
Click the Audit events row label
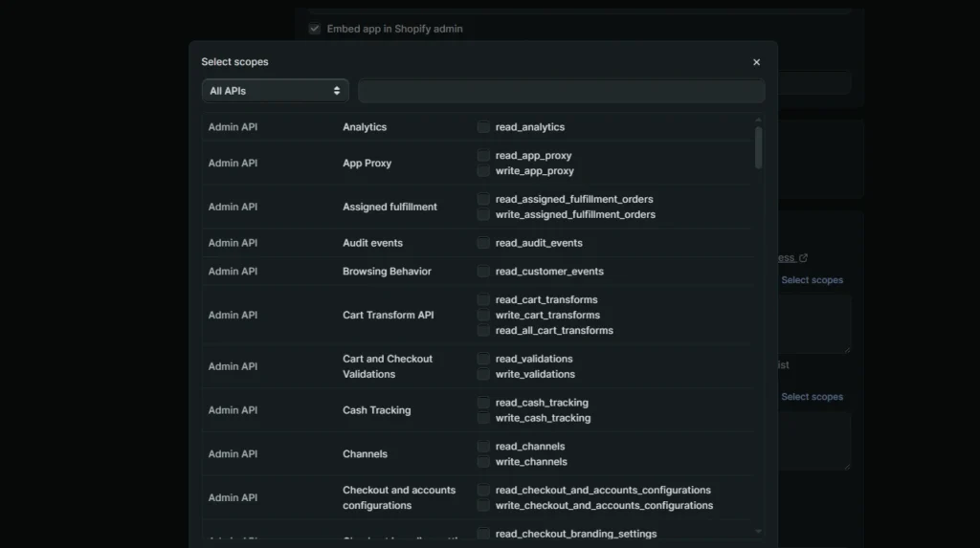[372, 243]
